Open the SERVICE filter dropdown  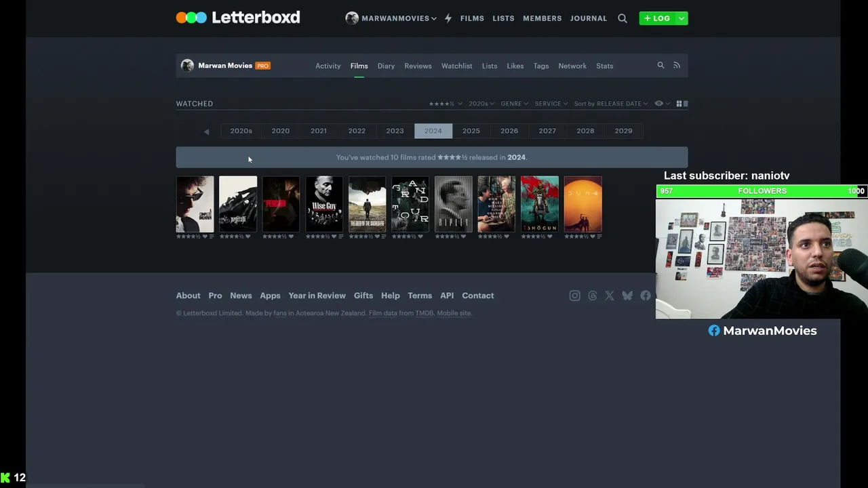pos(551,104)
